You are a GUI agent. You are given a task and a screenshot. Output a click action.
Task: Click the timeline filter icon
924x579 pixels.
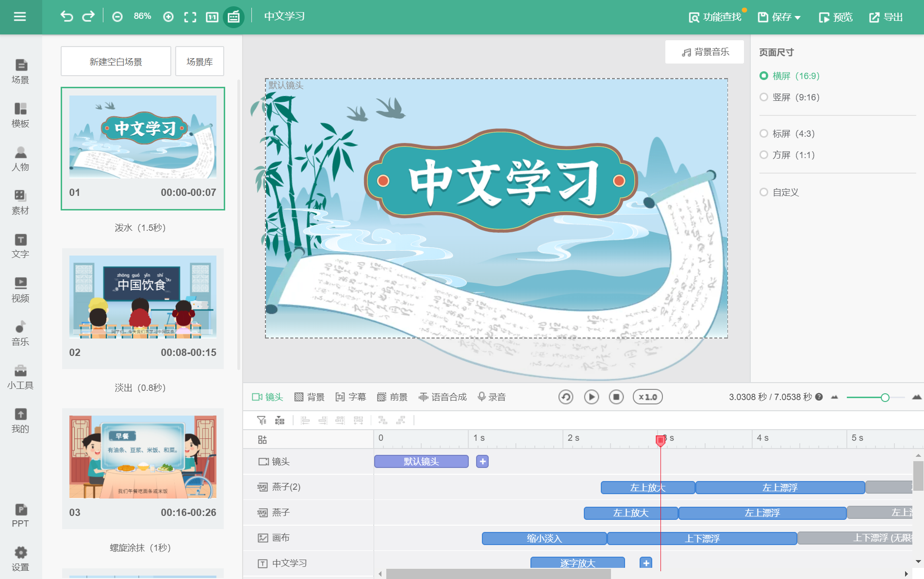(262, 420)
